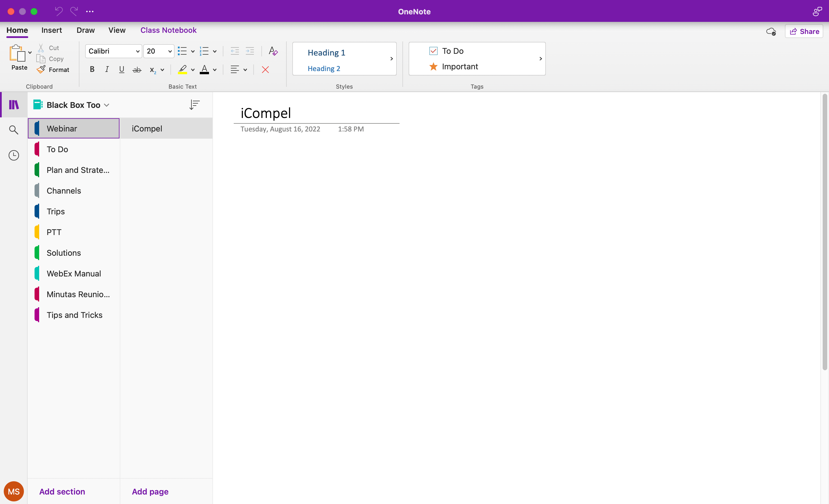Image resolution: width=829 pixels, height=504 pixels.
Task: Expand the Black Box Too notebook list
Action: 106,105
